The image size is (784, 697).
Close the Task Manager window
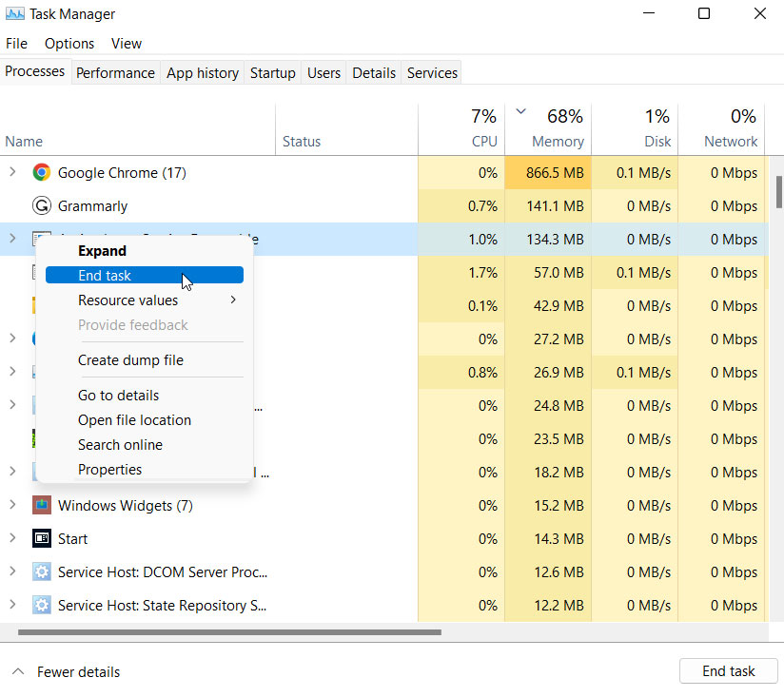[x=760, y=13]
